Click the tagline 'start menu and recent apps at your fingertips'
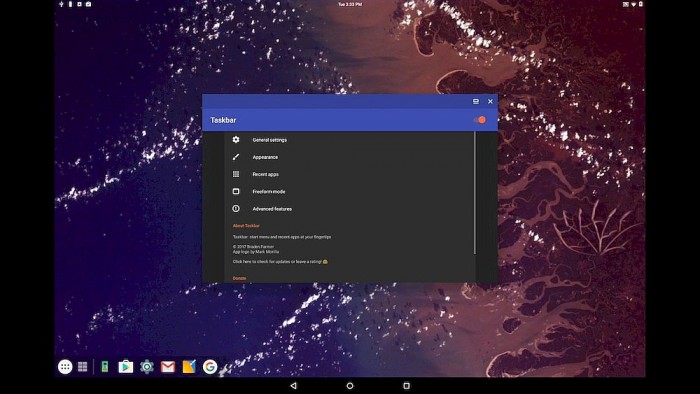The image size is (700, 394). pos(291,237)
